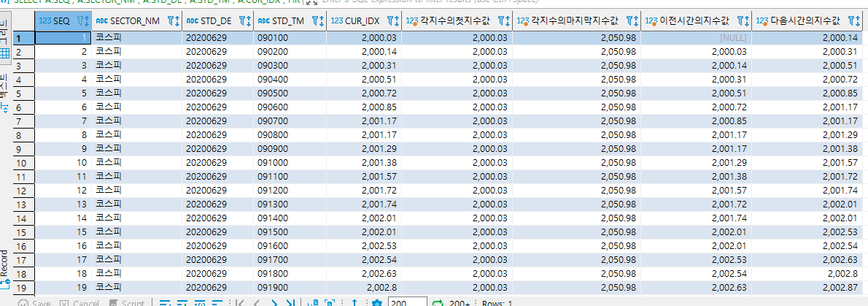Select row header number 5
This screenshot has height=306, width=868.
pos(24,93)
